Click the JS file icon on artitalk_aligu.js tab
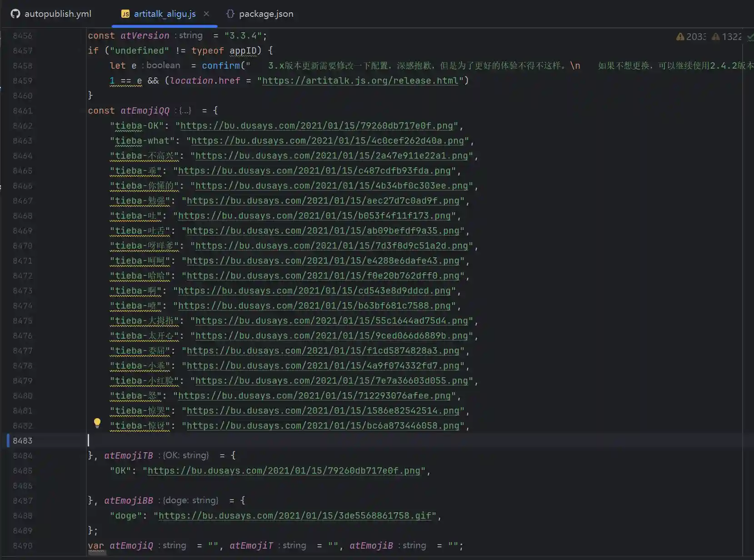This screenshot has width=754, height=560. (x=125, y=14)
